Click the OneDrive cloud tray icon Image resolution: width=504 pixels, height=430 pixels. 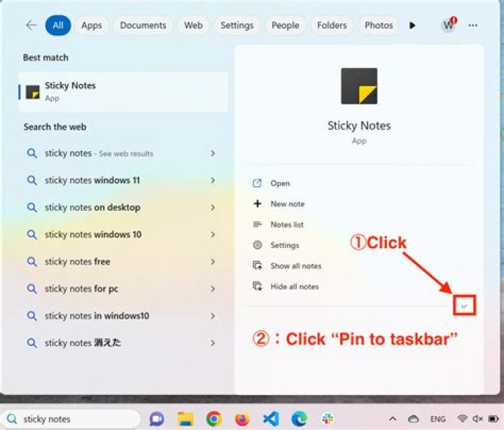(x=414, y=419)
